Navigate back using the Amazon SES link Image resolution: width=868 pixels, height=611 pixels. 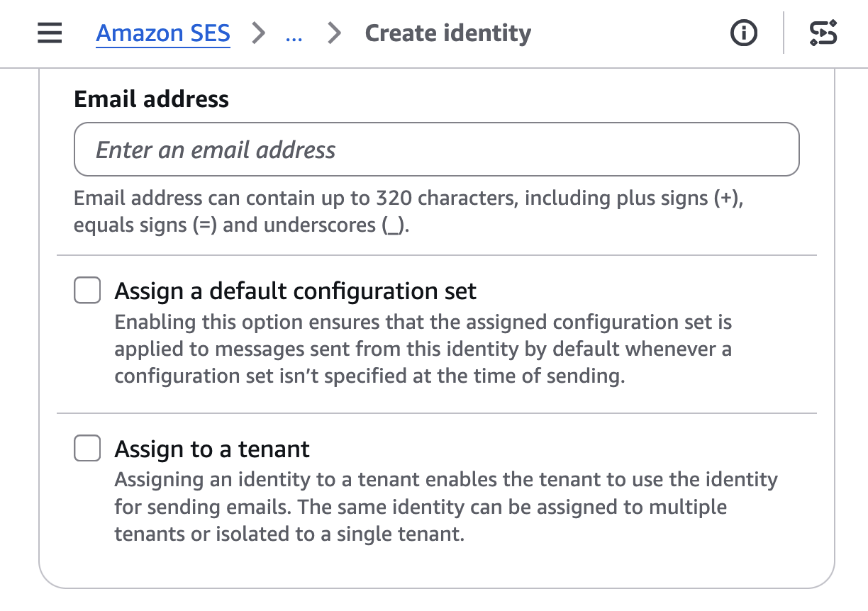(x=162, y=33)
